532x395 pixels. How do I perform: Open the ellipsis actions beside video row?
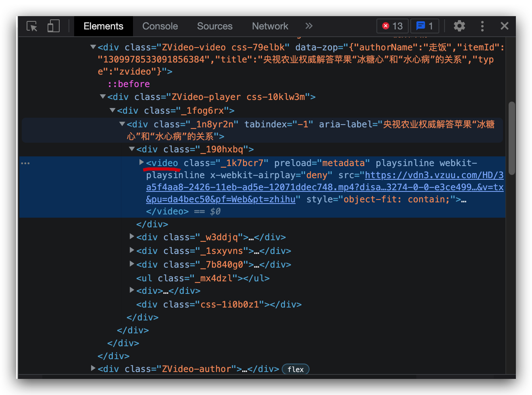[x=25, y=163]
